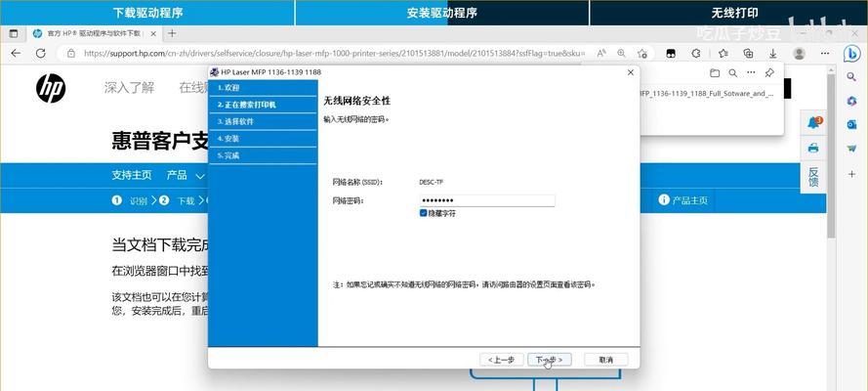Close the HP Laser MFP installer window
868x391 pixels.
(631, 72)
